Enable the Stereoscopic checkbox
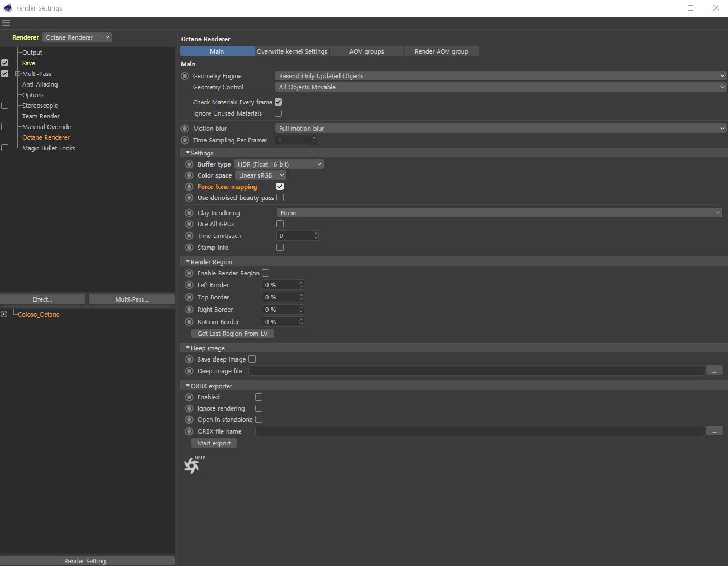 coord(4,106)
